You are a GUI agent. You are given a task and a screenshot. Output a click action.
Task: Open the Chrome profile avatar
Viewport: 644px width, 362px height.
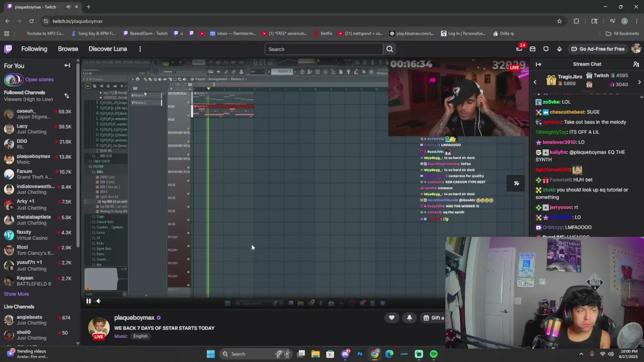pos(624,21)
